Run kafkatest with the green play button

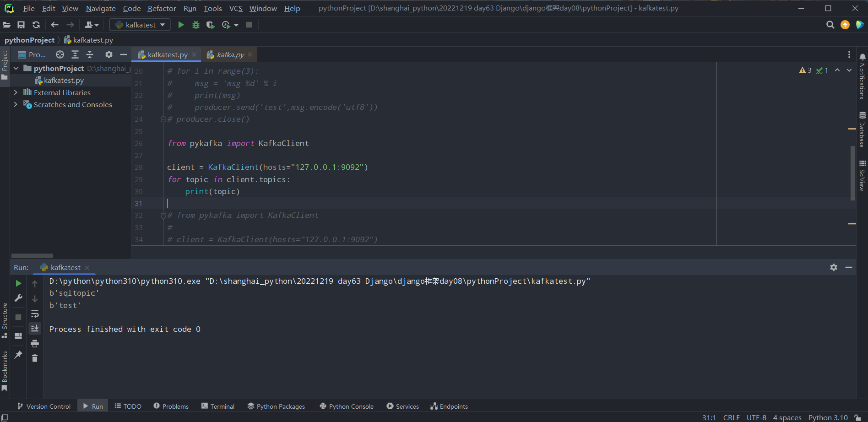(181, 25)
